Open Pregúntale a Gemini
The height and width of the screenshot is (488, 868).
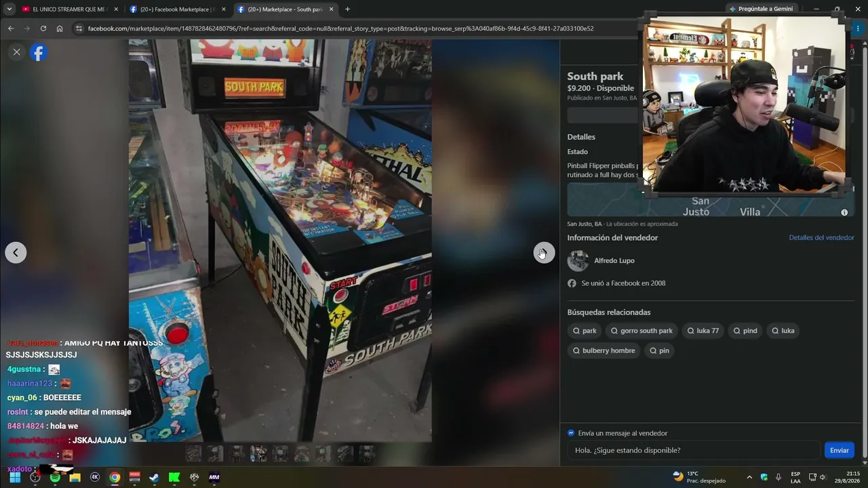762,9
